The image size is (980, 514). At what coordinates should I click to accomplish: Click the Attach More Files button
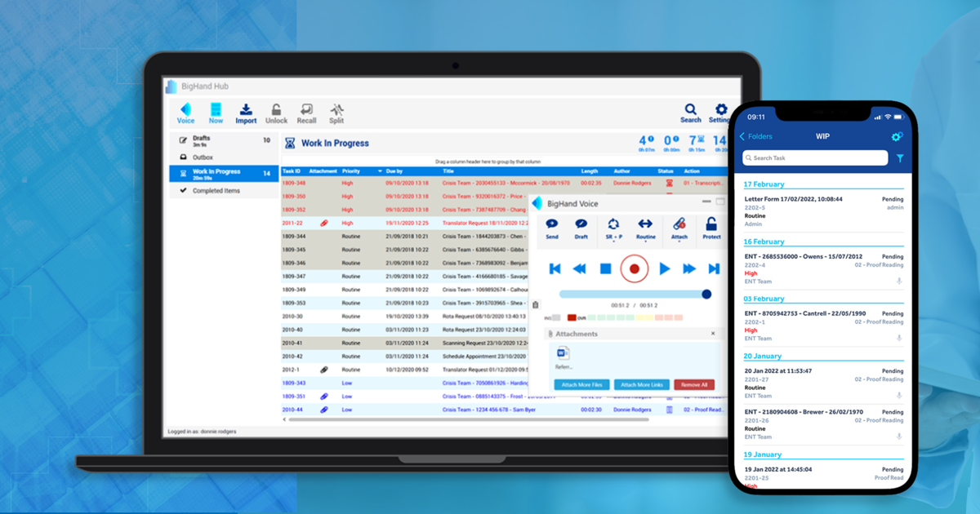pos(581,384)
